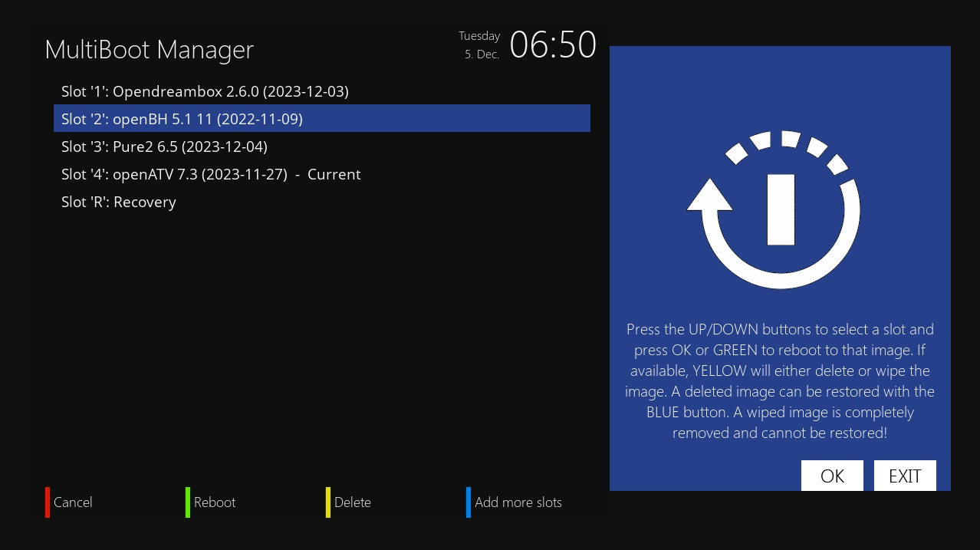The width and height of the screenshot is (980, 550).
Task: Click the help text about UP/DOWN buttons
Action: pyautogui.click(x=780, y=381)
